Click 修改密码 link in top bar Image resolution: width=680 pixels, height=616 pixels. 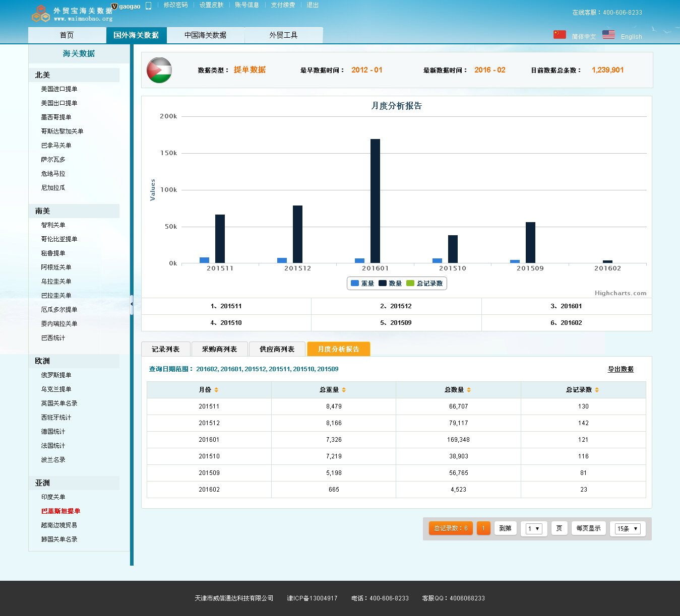tap(175, 5)
